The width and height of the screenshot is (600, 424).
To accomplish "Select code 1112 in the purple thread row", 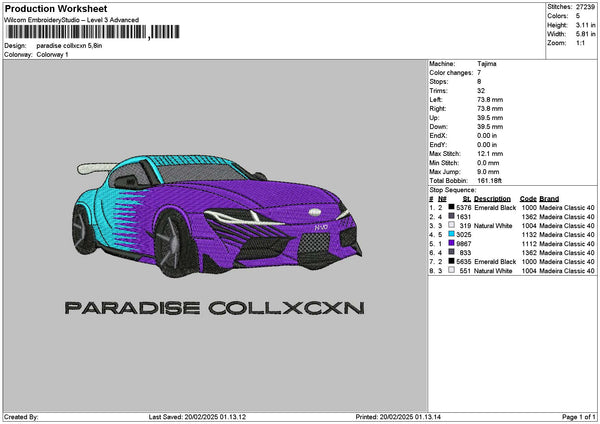I will click(x=529, y=243).
